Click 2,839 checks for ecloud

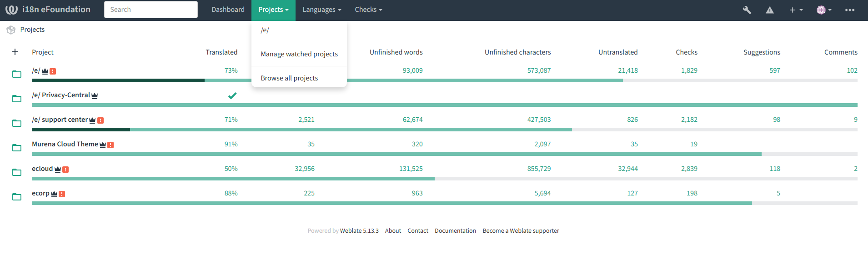[x=689, y=169]
